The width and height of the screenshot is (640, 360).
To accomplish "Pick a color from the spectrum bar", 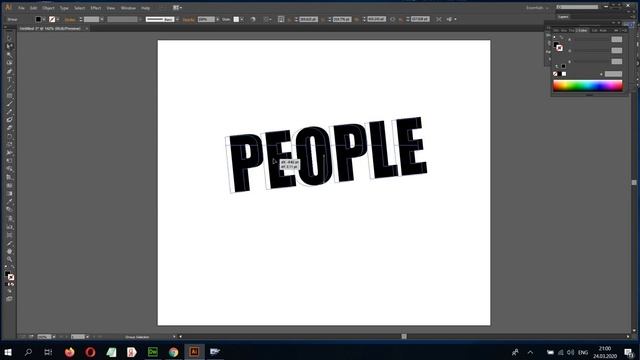I will 588,85.
